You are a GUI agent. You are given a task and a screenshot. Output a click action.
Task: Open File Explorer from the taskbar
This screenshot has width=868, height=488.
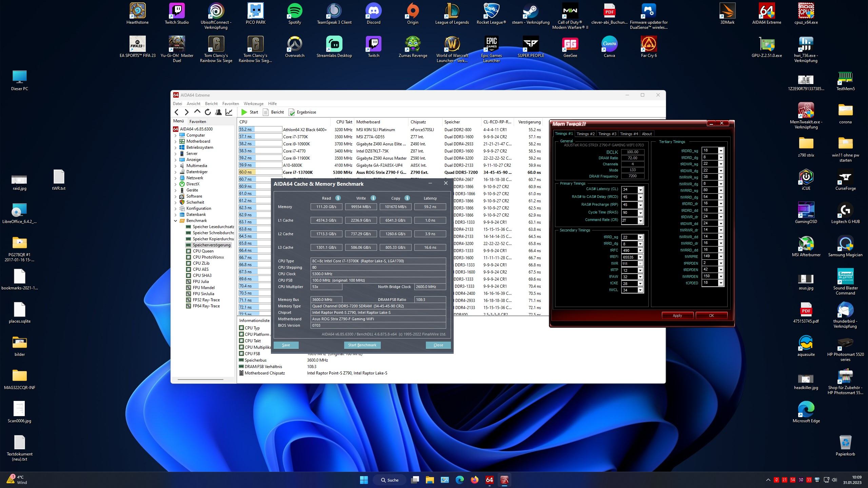coord(430,480)
